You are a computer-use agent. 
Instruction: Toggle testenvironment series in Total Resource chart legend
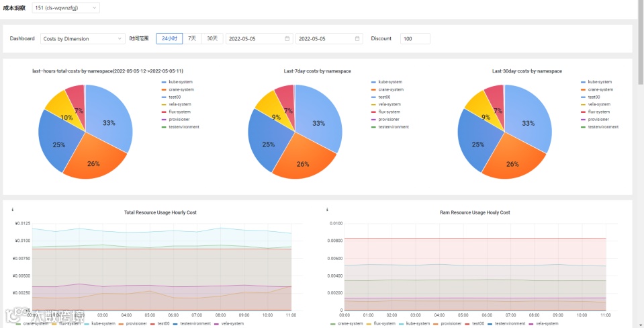point(192,323)
